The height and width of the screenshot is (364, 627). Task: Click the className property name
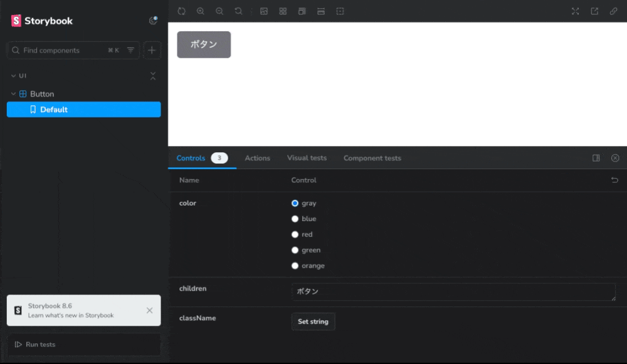tap(198, 318)
